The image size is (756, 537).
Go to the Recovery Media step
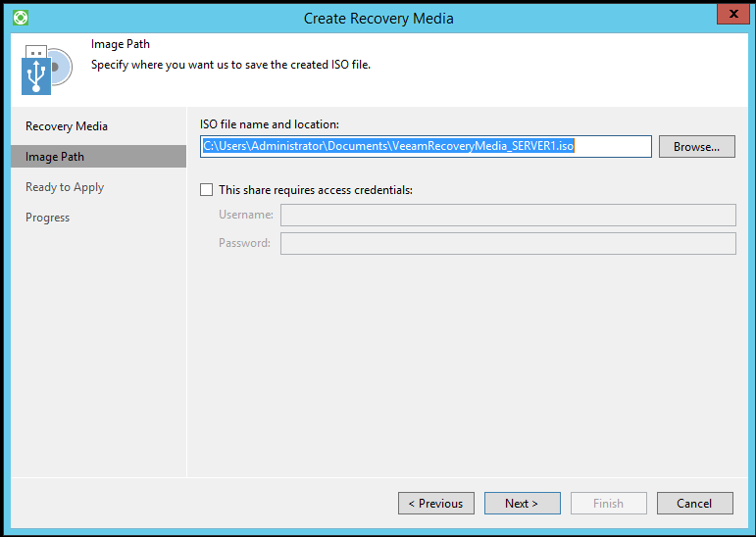coord(67,126)
